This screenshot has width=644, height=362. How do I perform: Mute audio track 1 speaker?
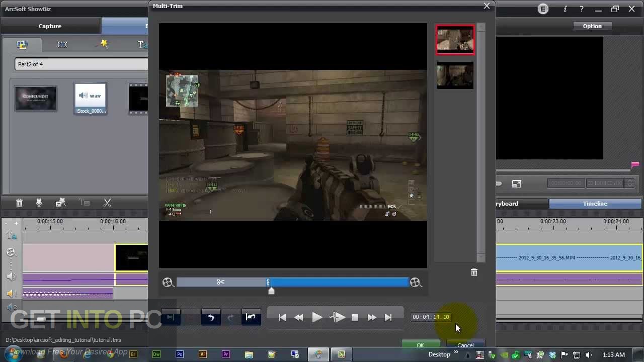click(x=11, y=294)
